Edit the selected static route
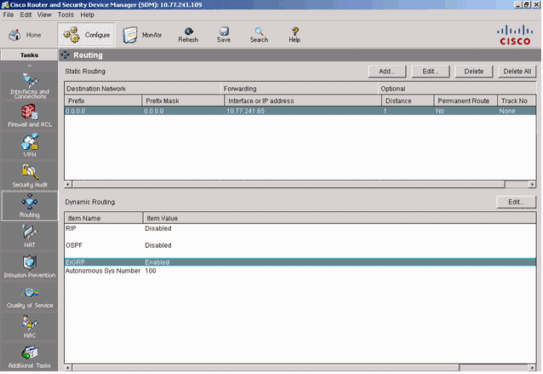Image resolution: width=543 pixels, height=374 pixels. [x=430, y=71]
